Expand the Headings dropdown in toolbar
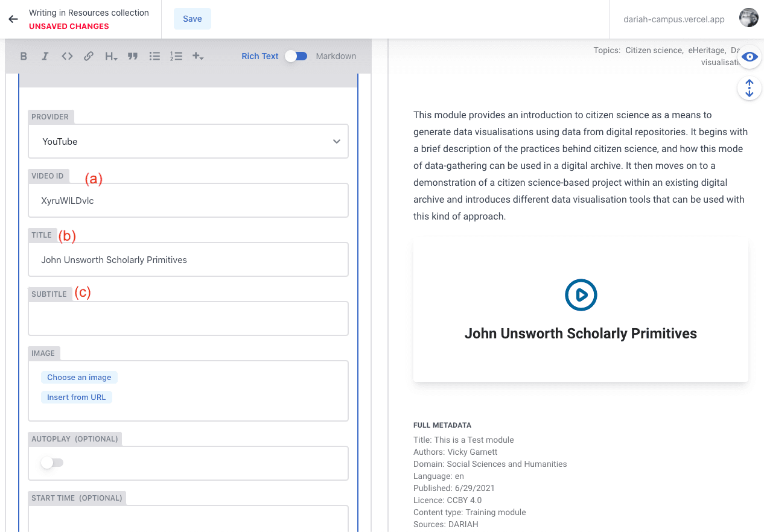The image size is (764, 532). point(111,56)
